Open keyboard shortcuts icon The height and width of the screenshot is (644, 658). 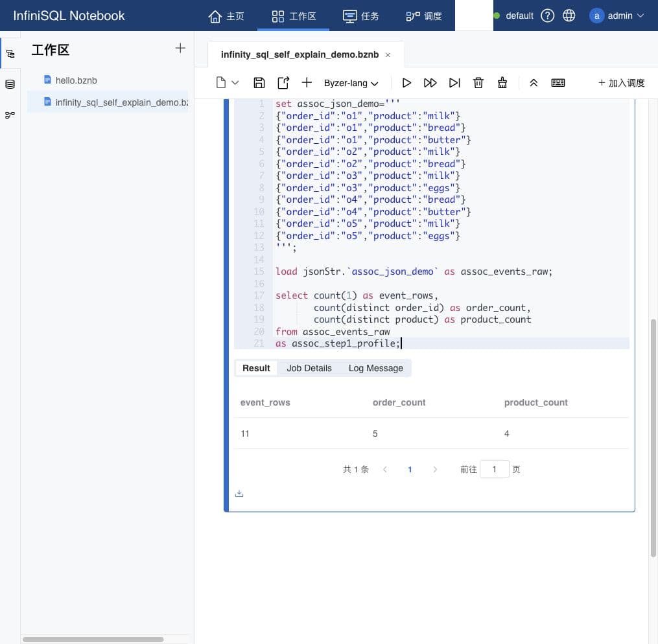coord(558,82)
